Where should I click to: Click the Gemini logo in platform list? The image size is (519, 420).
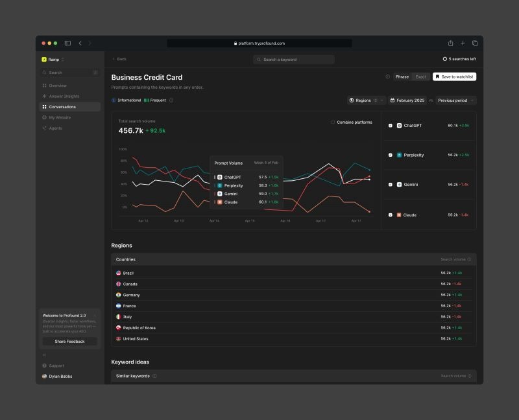coord(399,185)
